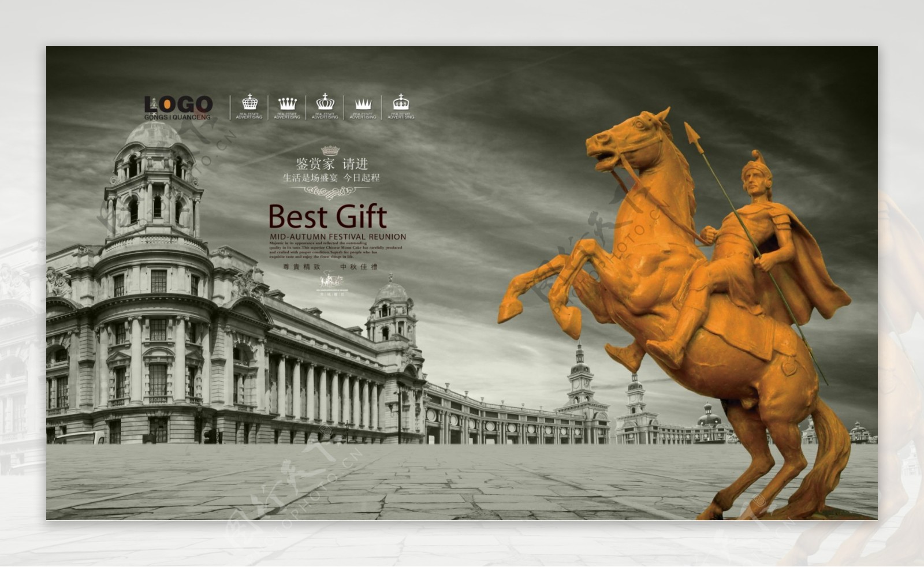The image size is (924, 567).
Task: Click the Best Gift title
Action: pos(327,217)
